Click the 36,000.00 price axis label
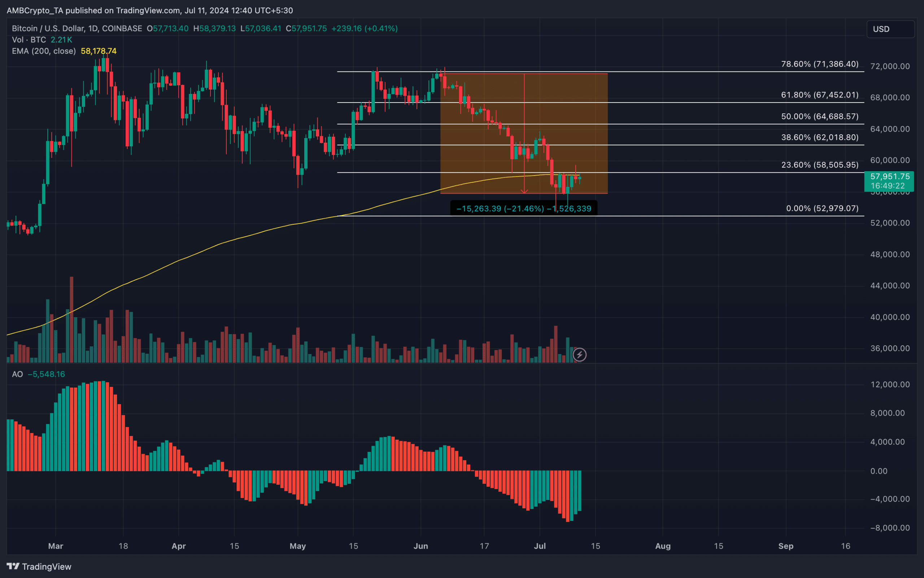 pos(890,349)
